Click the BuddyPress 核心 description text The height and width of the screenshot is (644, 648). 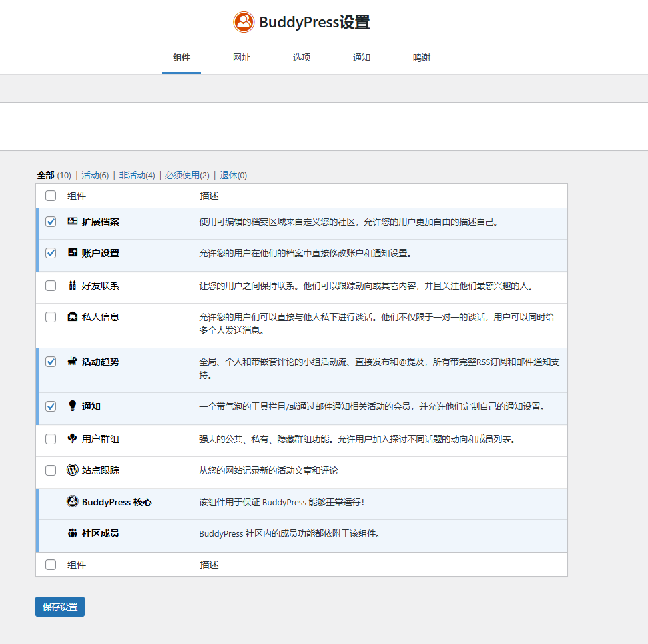[282, 502]
